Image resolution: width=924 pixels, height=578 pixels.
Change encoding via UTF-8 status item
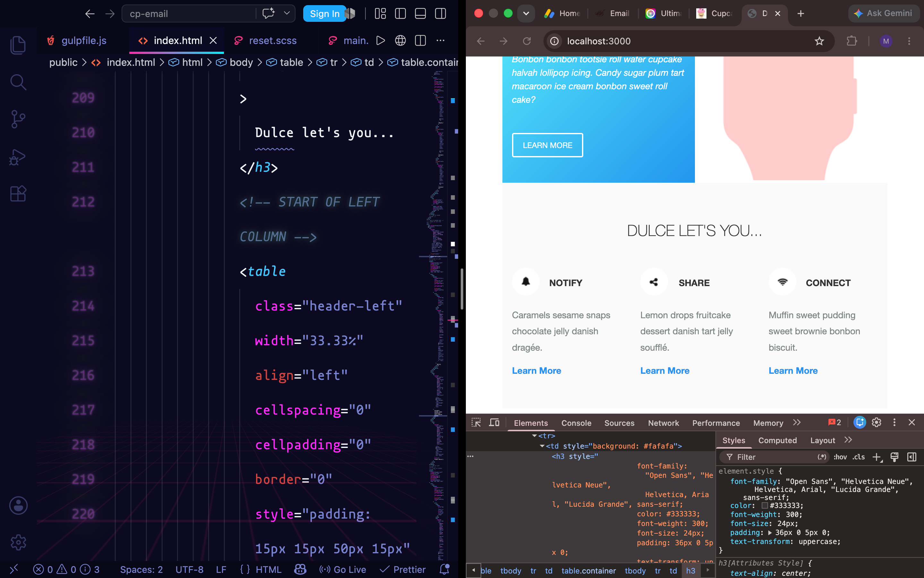point(189,570)
